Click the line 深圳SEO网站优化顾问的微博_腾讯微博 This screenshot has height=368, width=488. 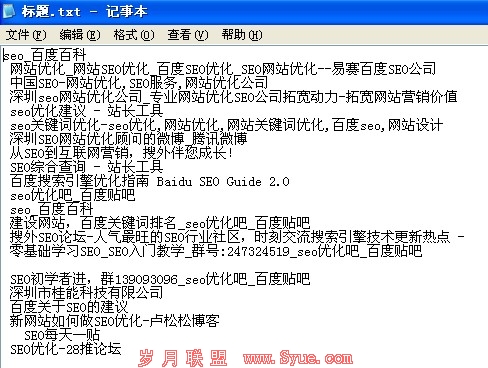[x=129, y=139]
